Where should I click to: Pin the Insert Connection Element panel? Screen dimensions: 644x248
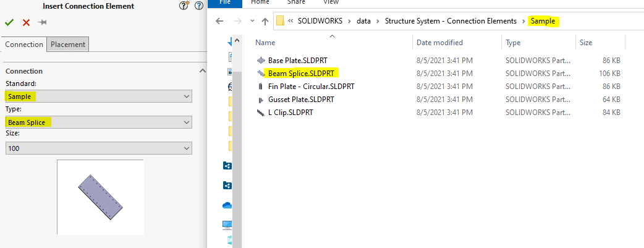tap(42, 22)
